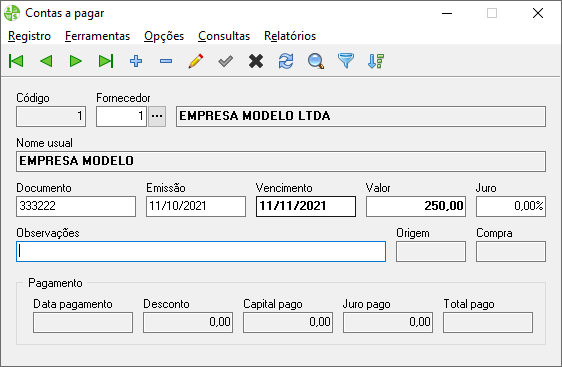Click the Juro percentage field
Screen dimensions: 562x367
pos(511,206)
